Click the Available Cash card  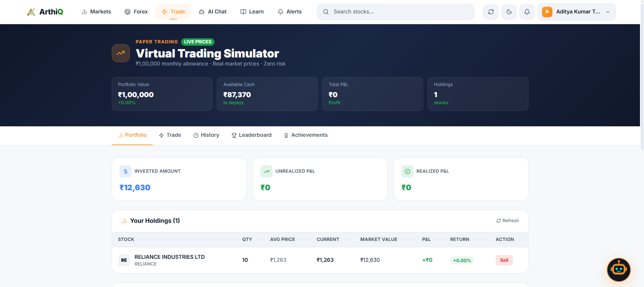tap(267, 94)
